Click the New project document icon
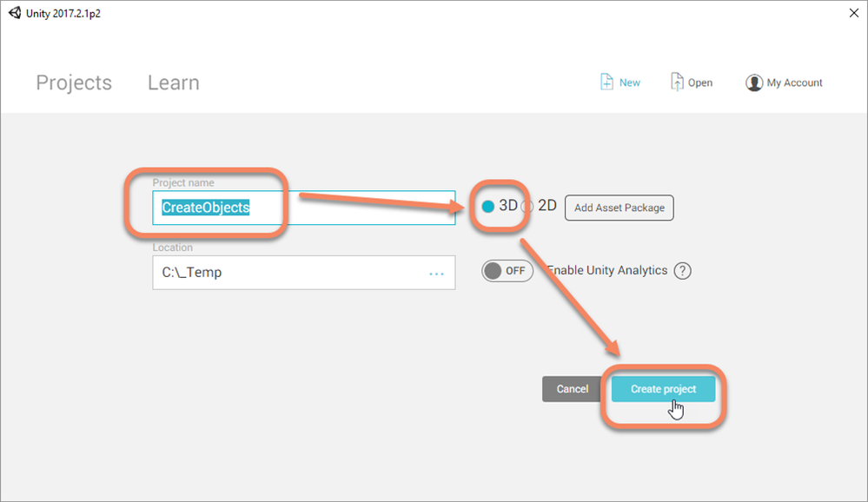 tap(606, 82)
